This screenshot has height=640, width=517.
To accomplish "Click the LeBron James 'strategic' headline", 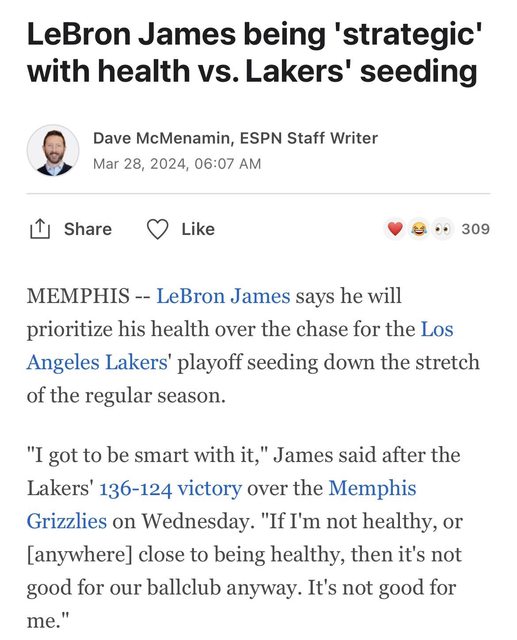I will point(255,52).
